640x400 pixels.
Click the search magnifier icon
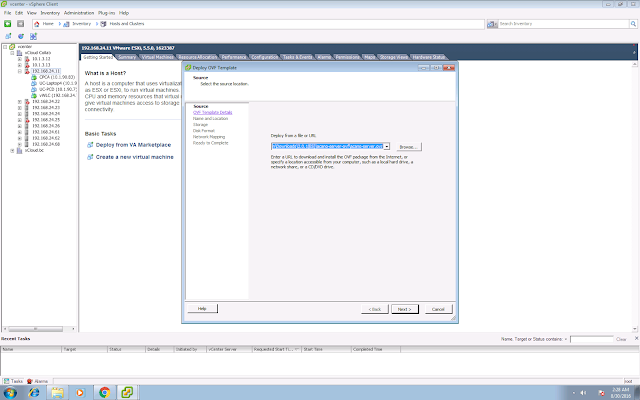tap(633, 24)
